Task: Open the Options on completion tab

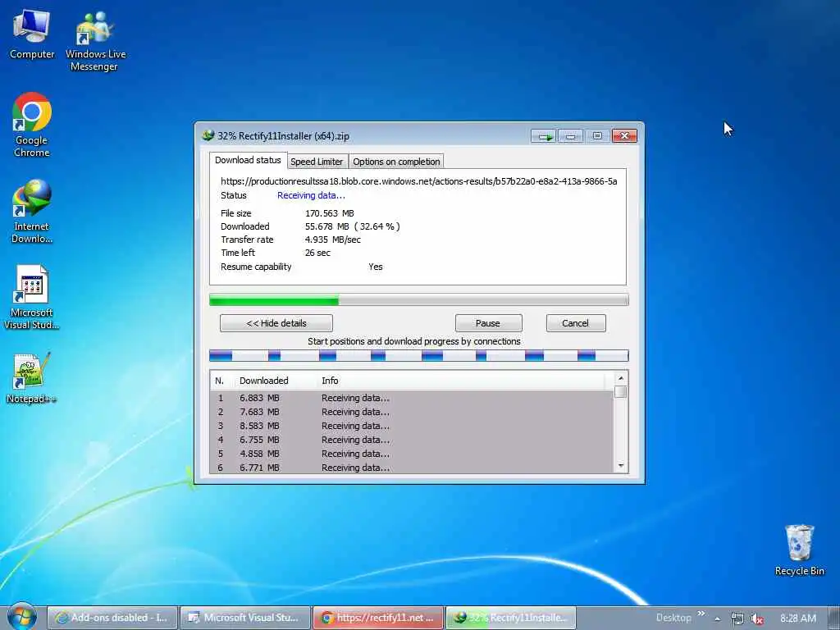Action: 396,162
